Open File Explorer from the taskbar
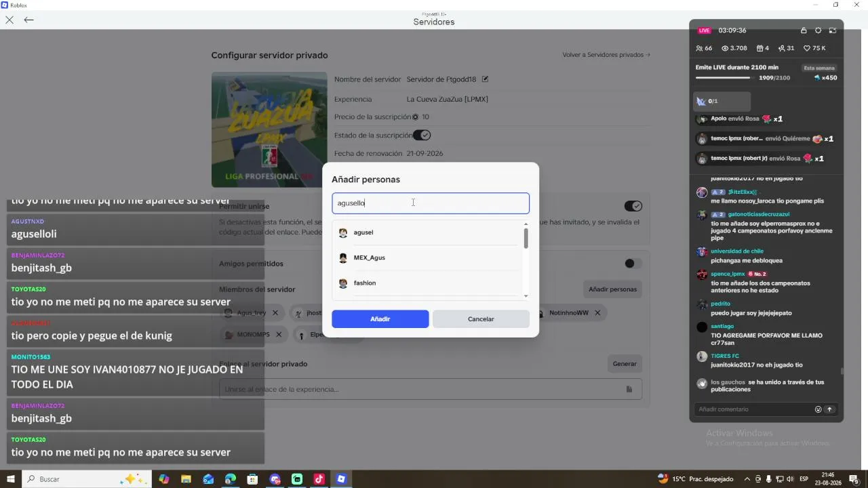868x488 pixels. (x=186, y=479)
